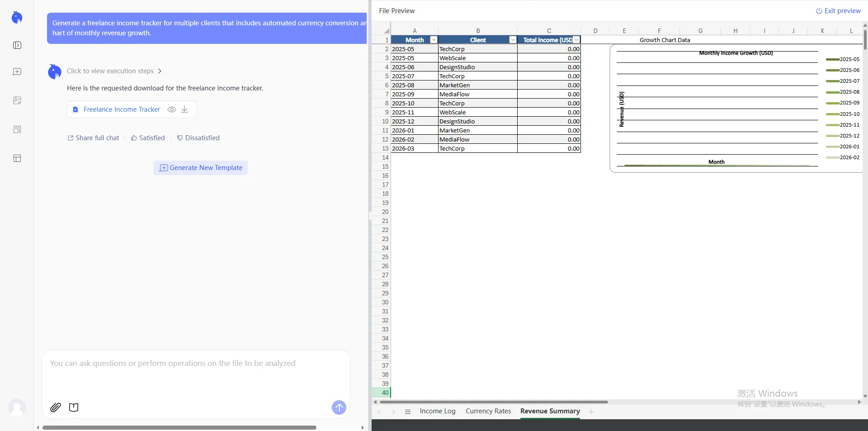Viewport: 868px width, 431px height.
Task: Expand the execution steps chevron
Action: coord(159,71)
